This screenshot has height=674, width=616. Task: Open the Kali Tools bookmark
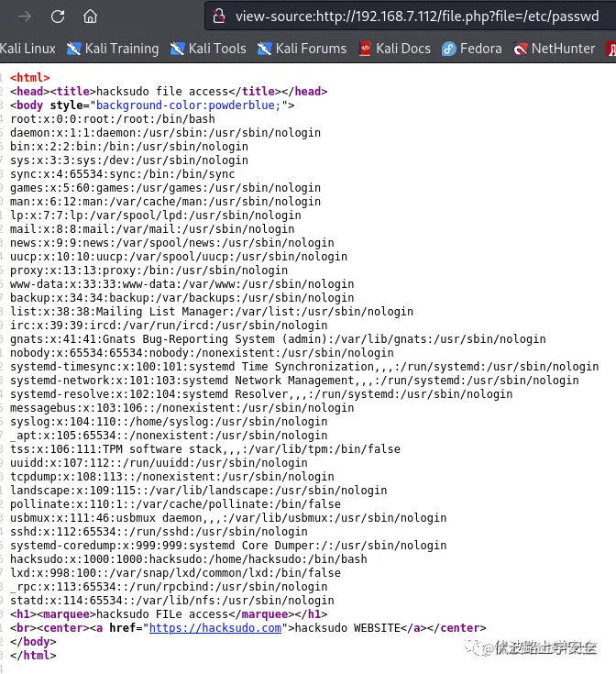208,49
